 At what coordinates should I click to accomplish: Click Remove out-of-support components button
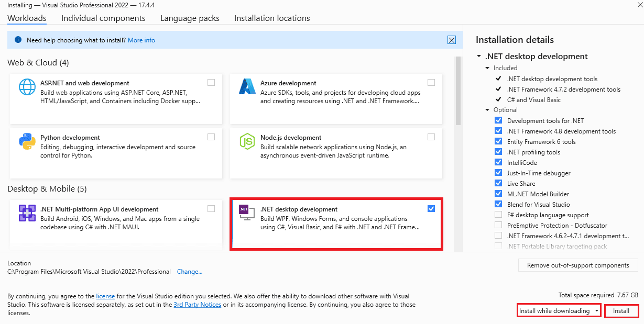pyautogui.click(x=578, y=265)
